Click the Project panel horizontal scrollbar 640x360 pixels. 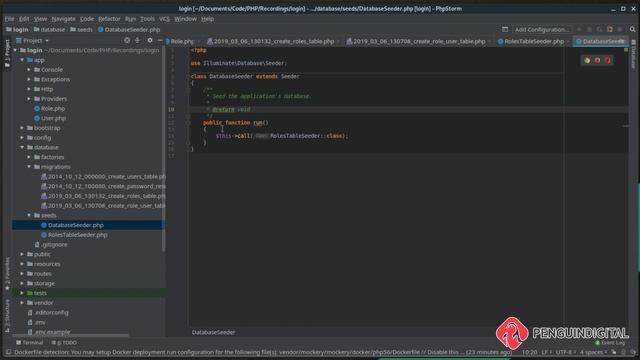70,336
